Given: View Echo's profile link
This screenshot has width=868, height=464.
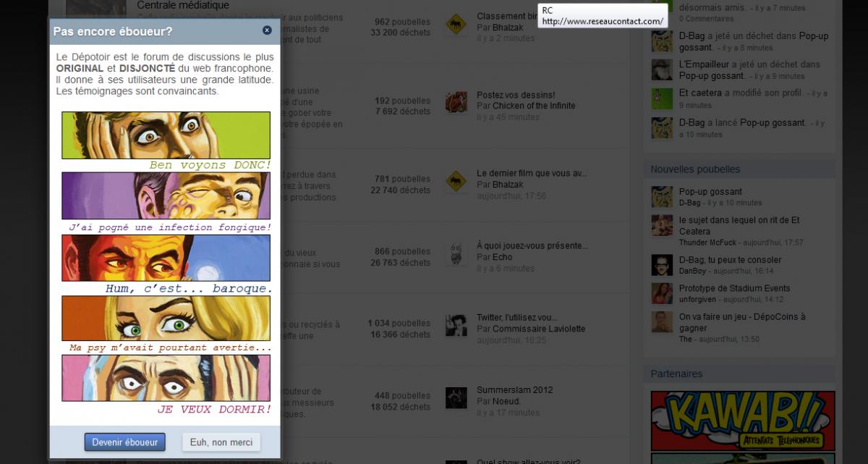Looking at the screenshot, I should click(502, 257).
